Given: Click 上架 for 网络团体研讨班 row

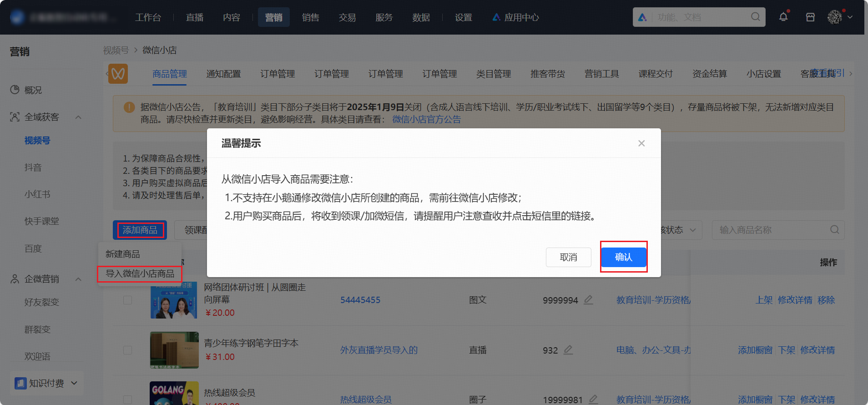Looking at the screenshot, I should coord(764,300).
